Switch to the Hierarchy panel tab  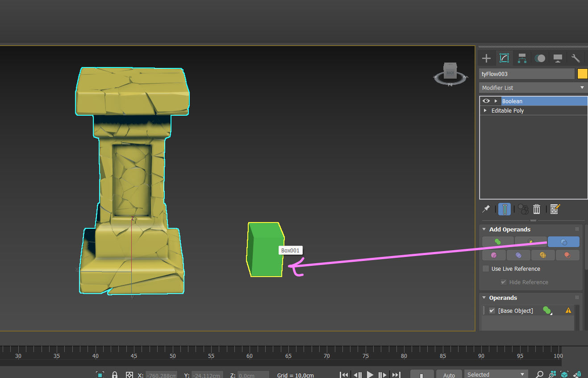[x=522, y=58]
